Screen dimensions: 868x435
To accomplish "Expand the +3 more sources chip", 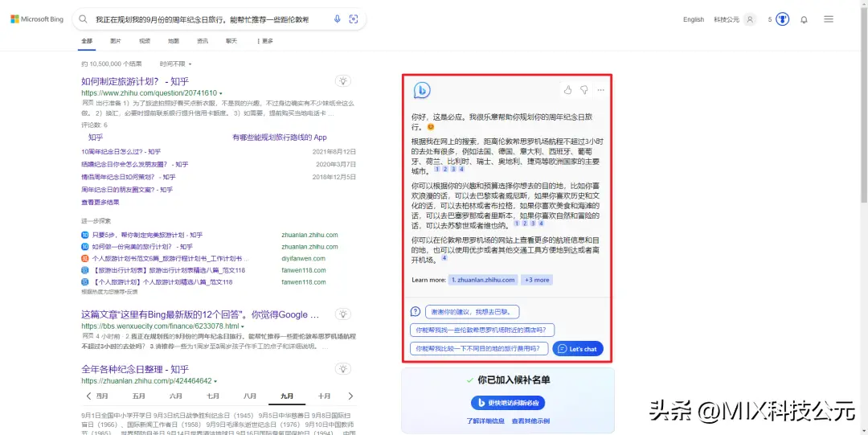I will point(537,280).
